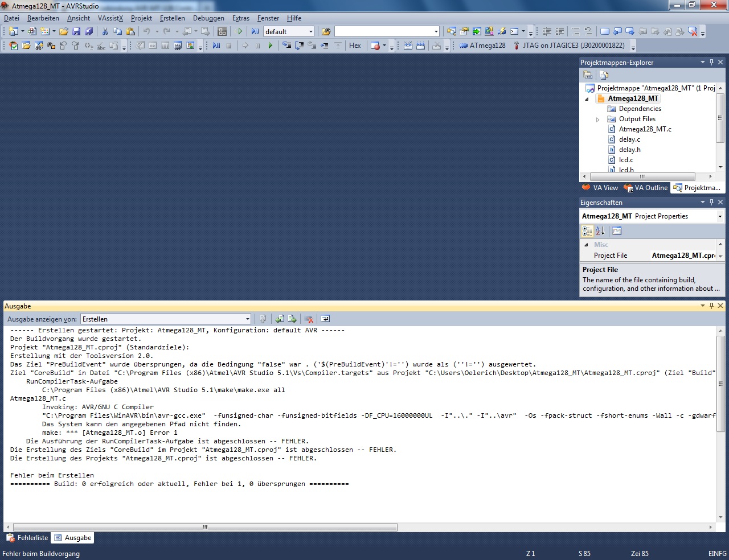
Task: Click the Start Debugging and Break icon
Action: point(255,31)
